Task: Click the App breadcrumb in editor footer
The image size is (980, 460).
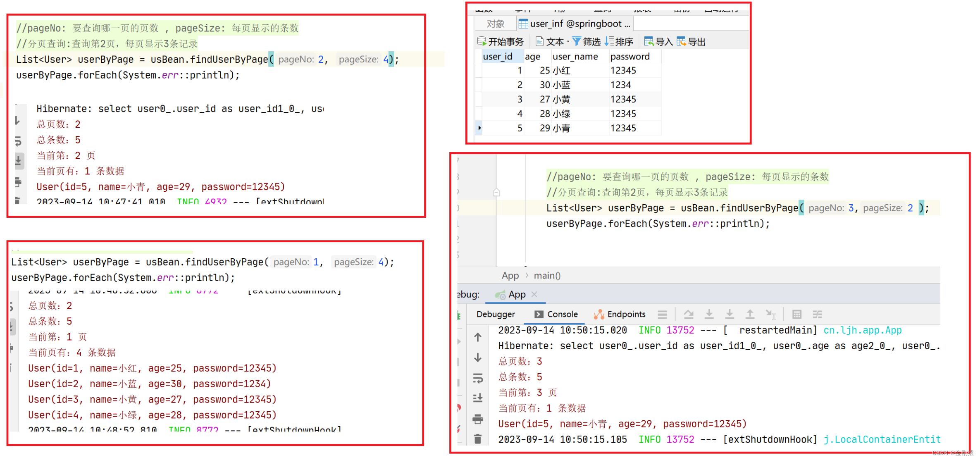Action: point(510,276)
